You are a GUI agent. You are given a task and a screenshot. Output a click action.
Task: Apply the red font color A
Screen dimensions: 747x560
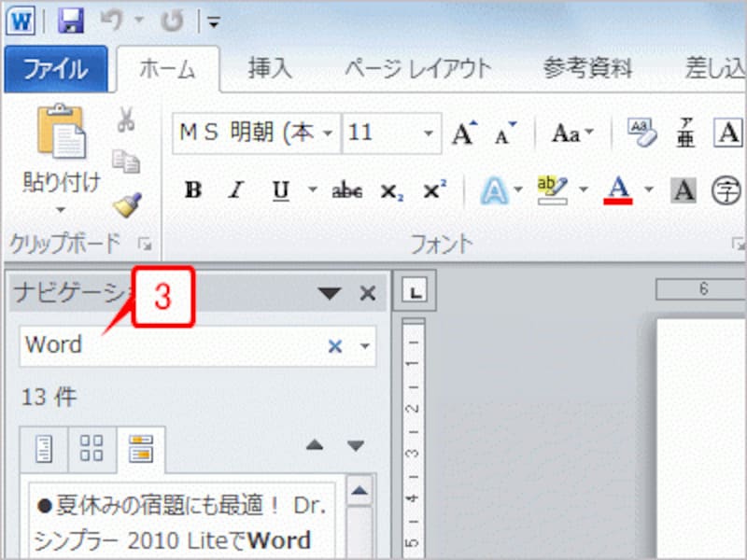618,190
